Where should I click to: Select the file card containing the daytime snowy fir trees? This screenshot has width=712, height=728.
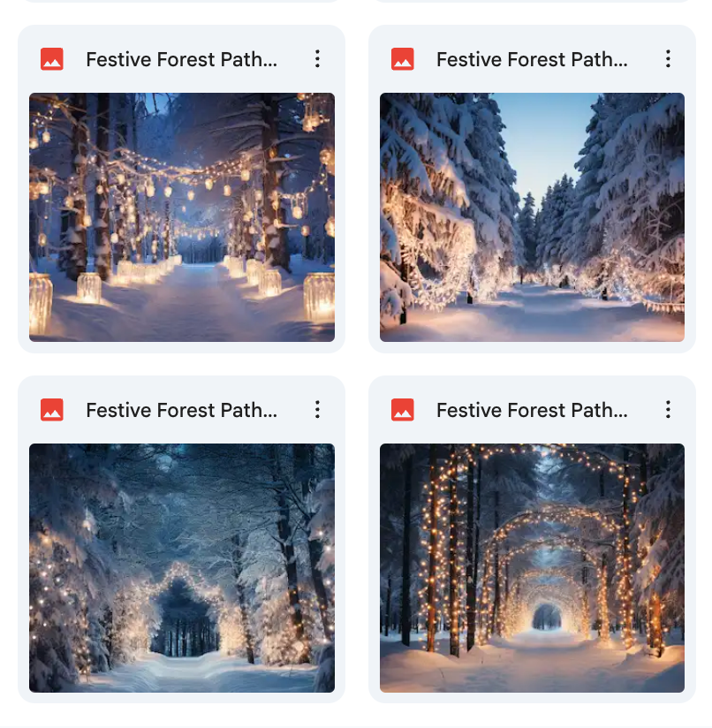point(532,189)
